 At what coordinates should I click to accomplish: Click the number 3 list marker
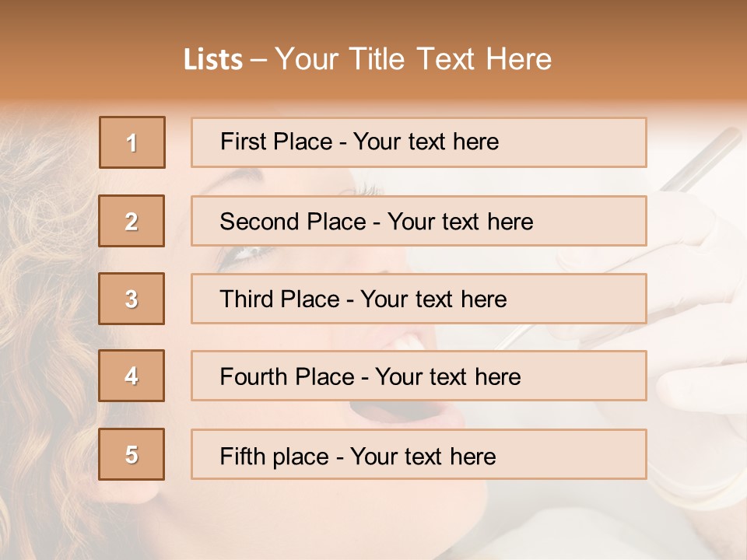(132, 299)
